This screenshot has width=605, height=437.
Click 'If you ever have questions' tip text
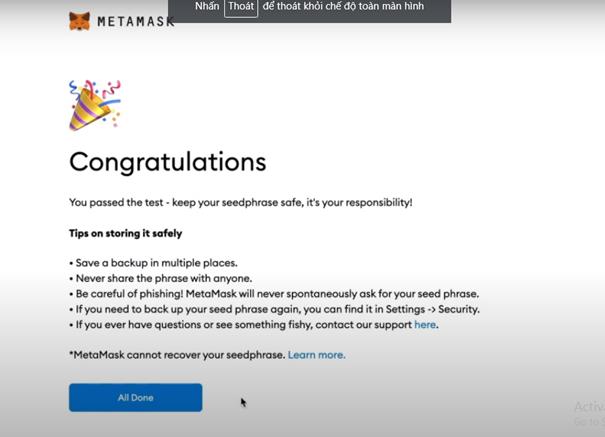[240, 325]
